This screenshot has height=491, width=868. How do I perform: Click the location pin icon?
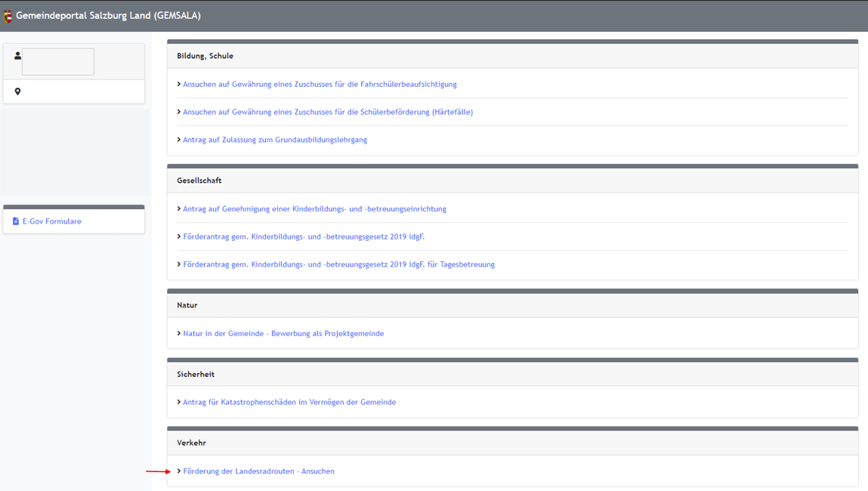click(17, 91)
